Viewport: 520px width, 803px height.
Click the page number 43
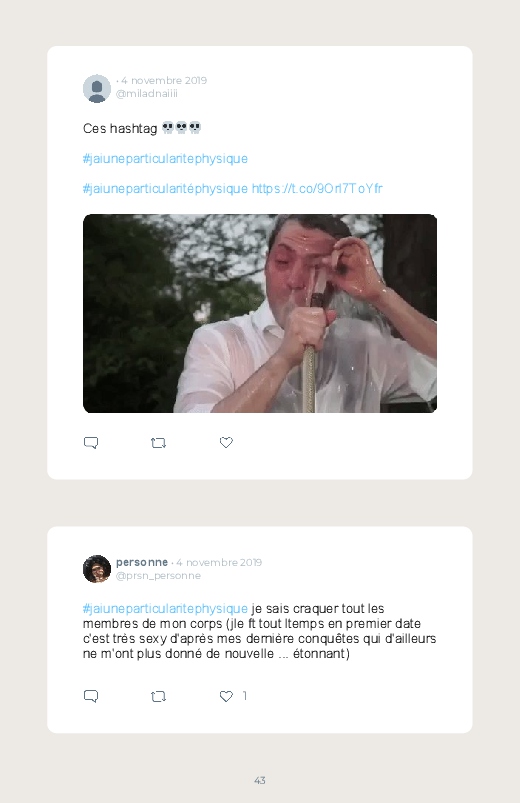(260, 780)
